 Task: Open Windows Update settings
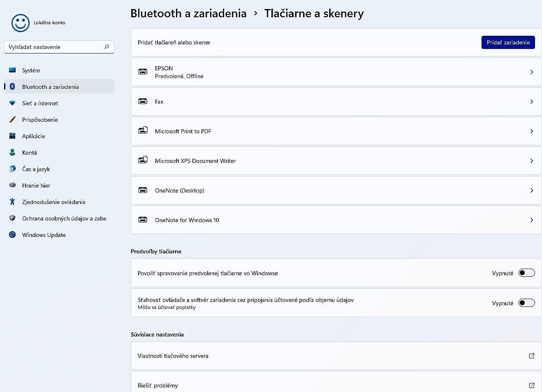[59, 235]
